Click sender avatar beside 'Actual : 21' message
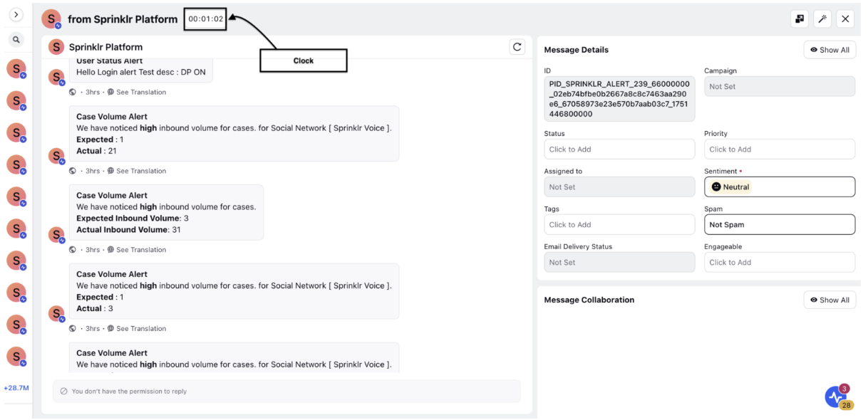The width and height of the screenshot is (868, 420). tap(56, 156)
